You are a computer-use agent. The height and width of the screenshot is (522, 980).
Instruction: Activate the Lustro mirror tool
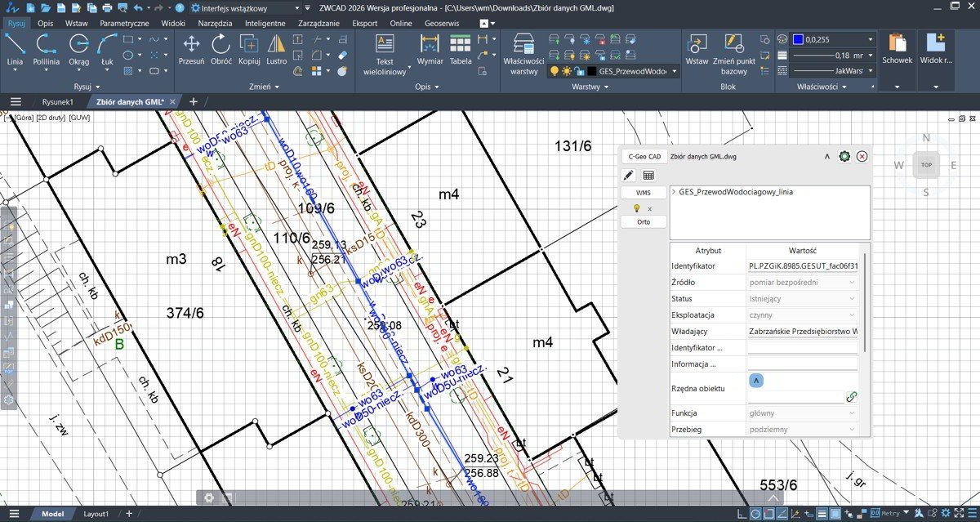point(277,49)
